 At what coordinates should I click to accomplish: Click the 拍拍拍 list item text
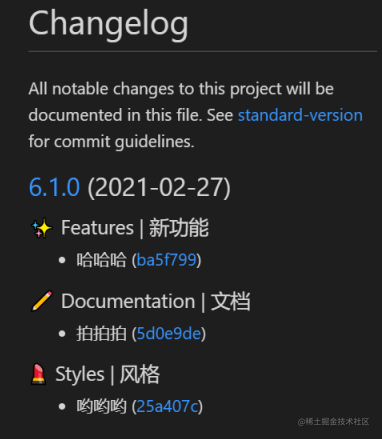tap(102, 333)
